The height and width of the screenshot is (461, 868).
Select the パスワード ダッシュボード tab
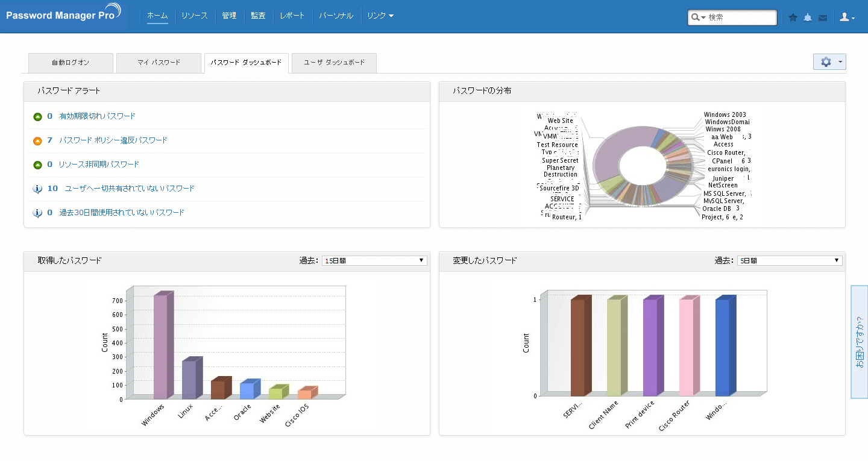tap(247, 63)
